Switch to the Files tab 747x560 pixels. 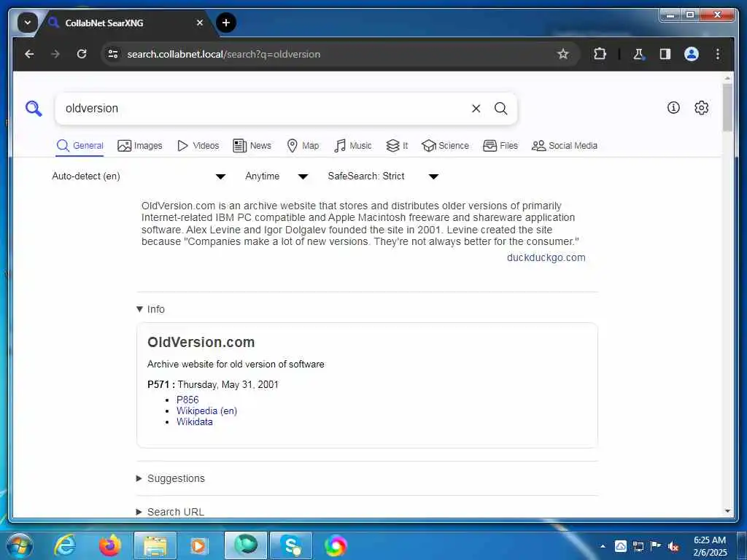click(x=500, y=146)
